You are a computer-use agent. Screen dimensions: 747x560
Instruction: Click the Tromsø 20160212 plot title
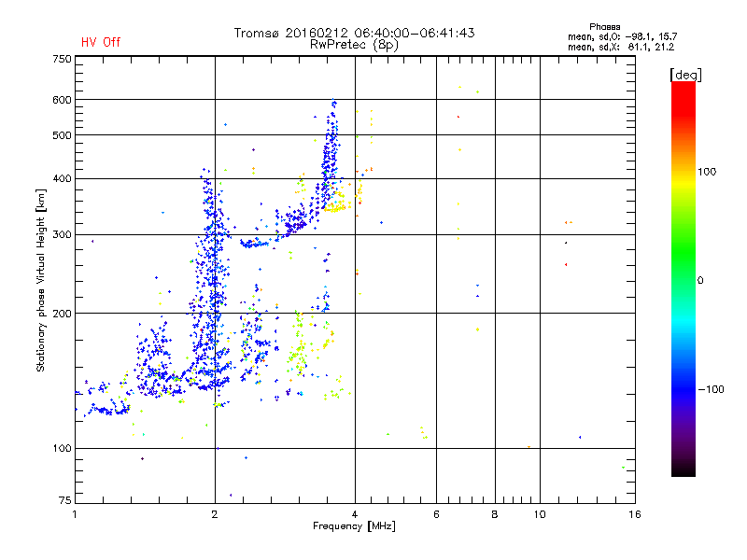[x=354, y=33]
